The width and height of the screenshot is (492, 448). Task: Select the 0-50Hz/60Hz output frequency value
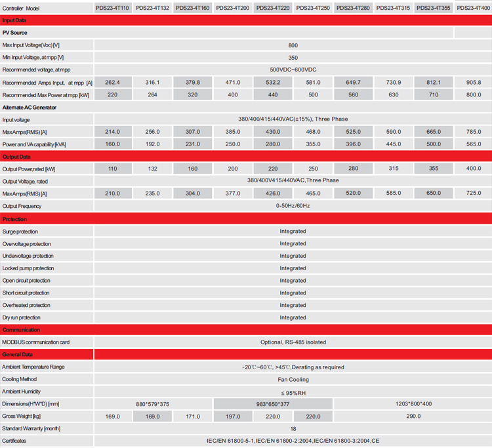[293, 206]
